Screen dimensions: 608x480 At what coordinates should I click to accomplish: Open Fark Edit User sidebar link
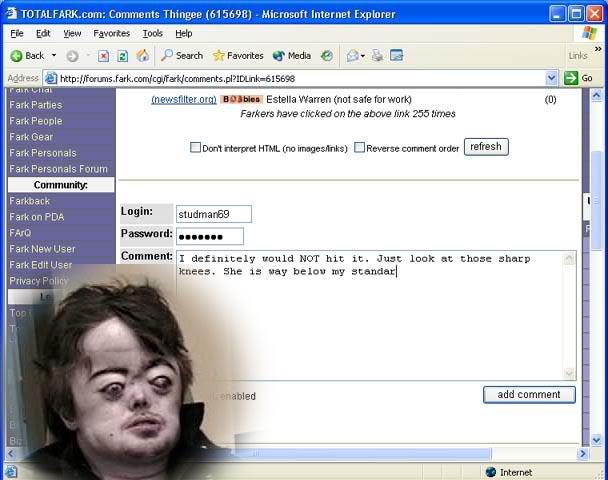point(41,265)
